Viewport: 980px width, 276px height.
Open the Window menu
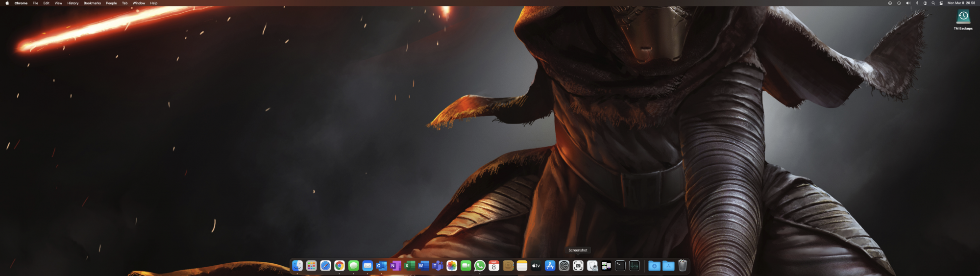139,3
